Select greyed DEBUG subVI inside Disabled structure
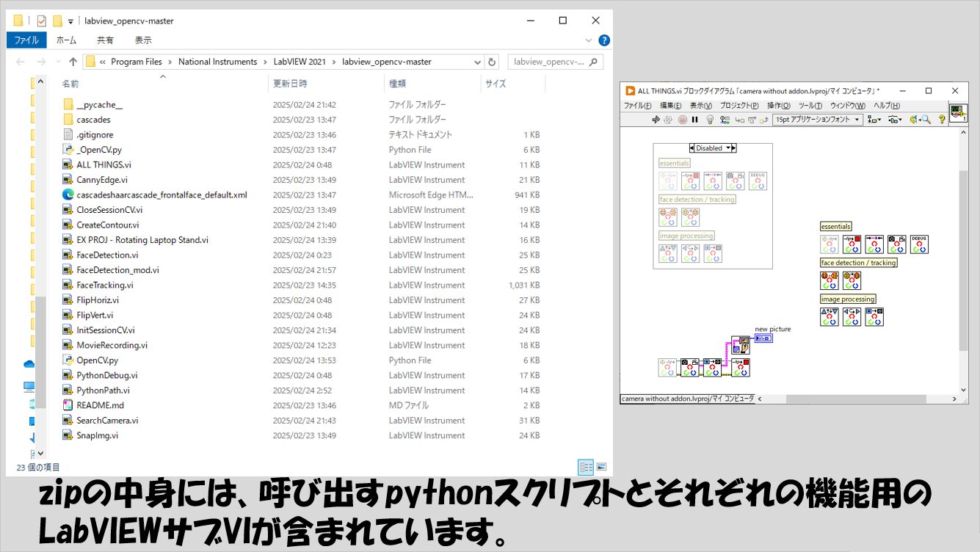 tap(758, 181)
